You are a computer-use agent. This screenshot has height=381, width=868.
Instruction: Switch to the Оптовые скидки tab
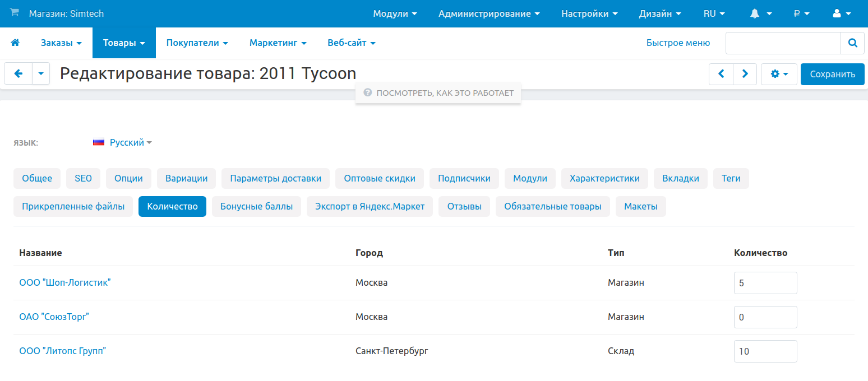click(379, 178)
